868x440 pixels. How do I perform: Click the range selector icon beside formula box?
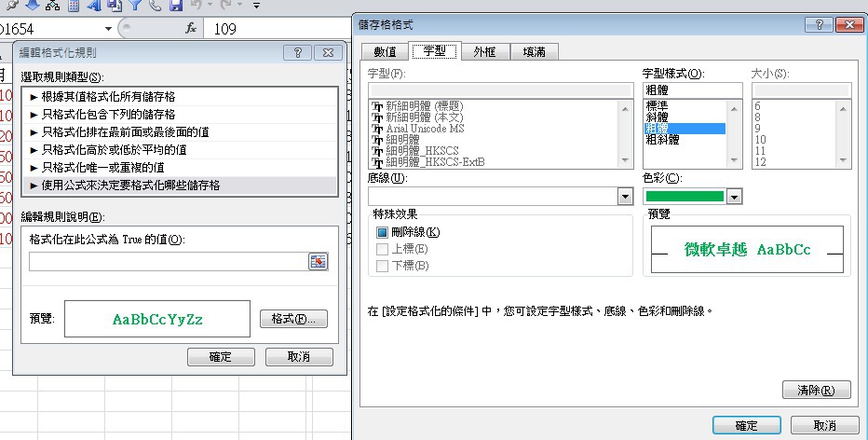(x=319, y=262)
